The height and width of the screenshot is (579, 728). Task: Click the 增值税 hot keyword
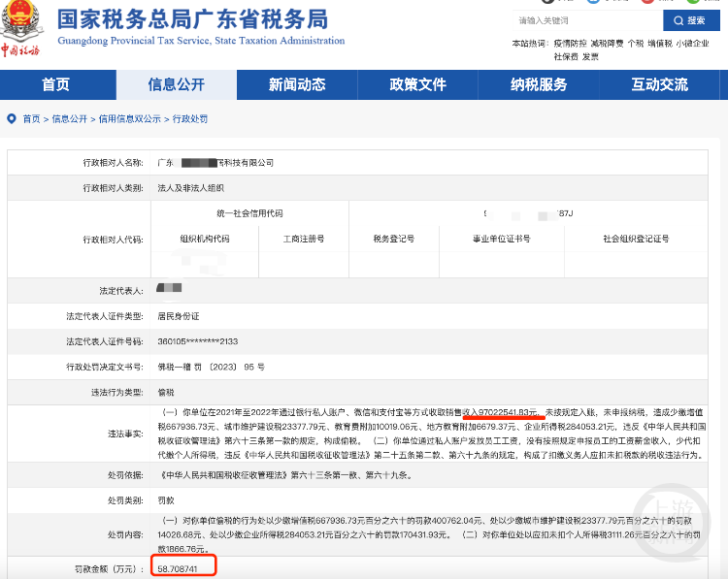(x=660, y=44)
